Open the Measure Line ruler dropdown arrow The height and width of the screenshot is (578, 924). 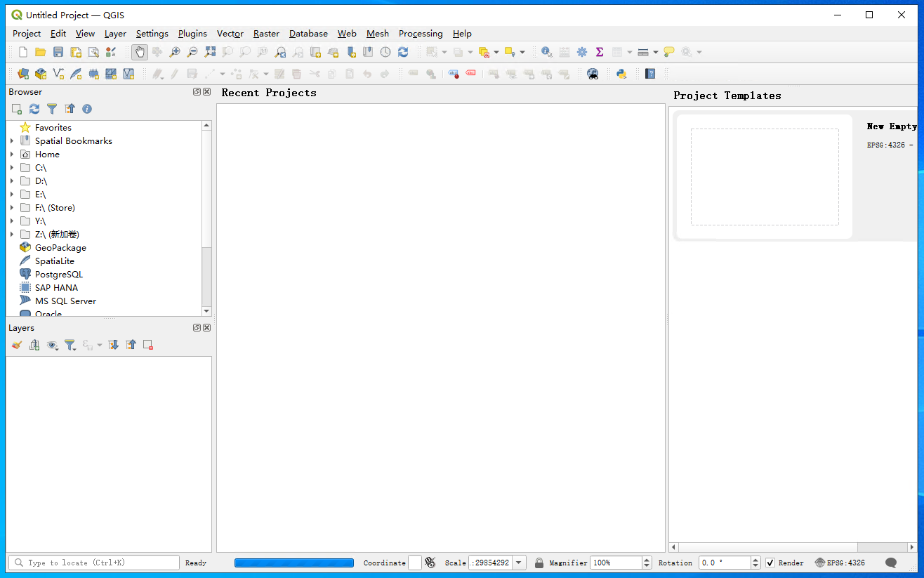[x=656, y=52]
